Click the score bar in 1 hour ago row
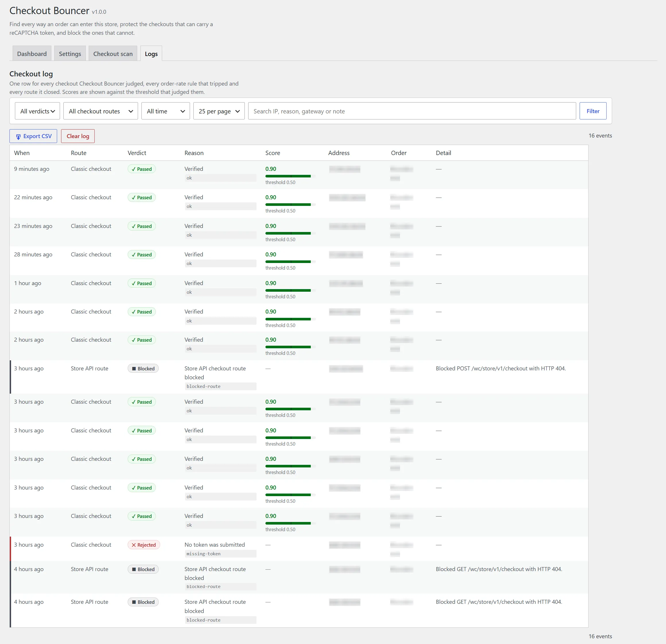Screen dimensions: 666x644 pyautogui.click(x=290, y=290)
